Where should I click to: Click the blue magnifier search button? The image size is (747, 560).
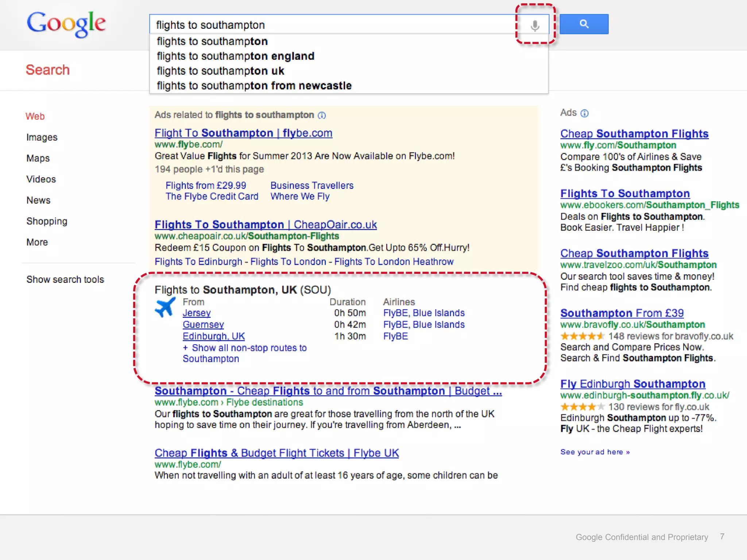(x=584, y=24)
